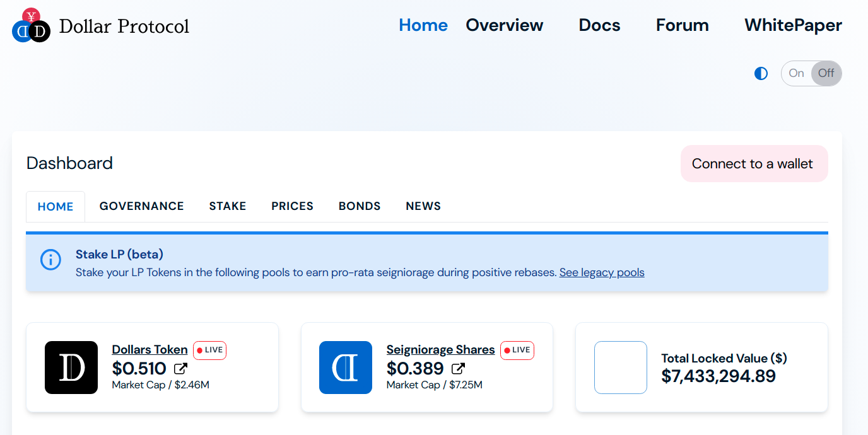Click the blue Seigniorage Shares icon
The width and height of the screenshot is (868, 435).
pyautogui.click(x=346, y=368)
